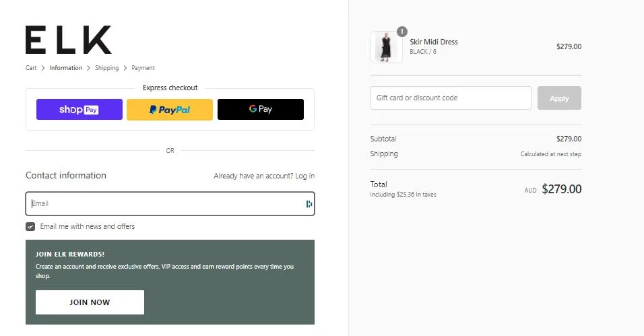Click the chevron between Information and Shipping
Screen dimensions: 644x336
click(88, 68)
